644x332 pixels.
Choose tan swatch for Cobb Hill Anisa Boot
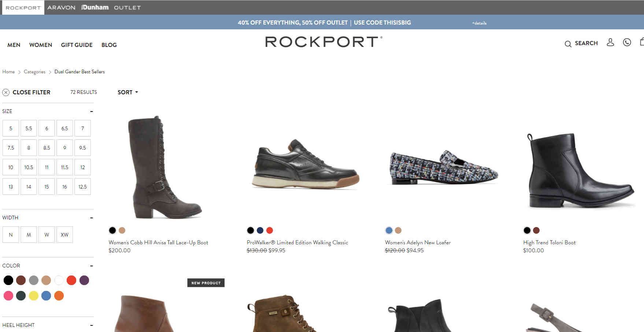point(122,230)
